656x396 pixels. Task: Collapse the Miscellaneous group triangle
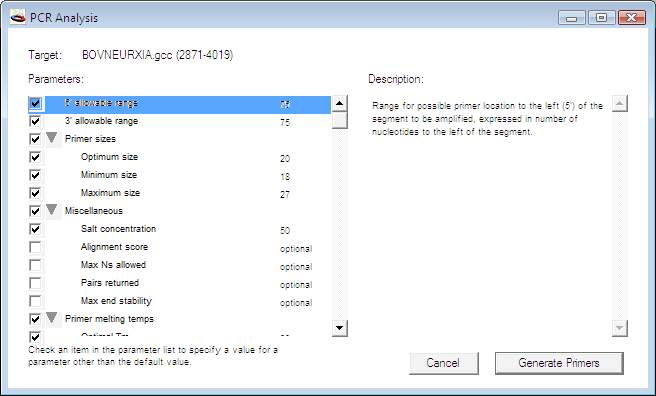[51, 210]
